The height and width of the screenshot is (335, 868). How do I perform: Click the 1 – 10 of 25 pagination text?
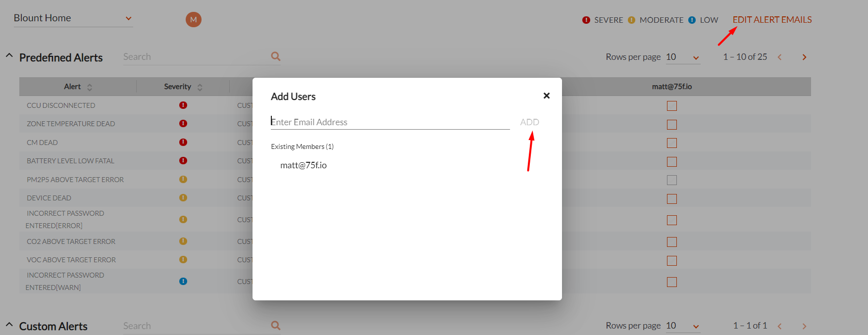tap(745, 57)
